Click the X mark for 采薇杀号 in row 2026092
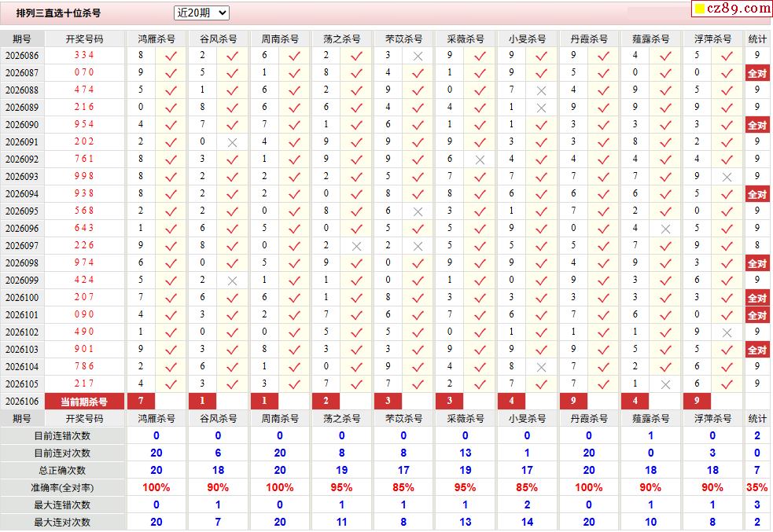The width and height of the screenshot is (773, 532). pyautogui.click(x=480, y=160)
